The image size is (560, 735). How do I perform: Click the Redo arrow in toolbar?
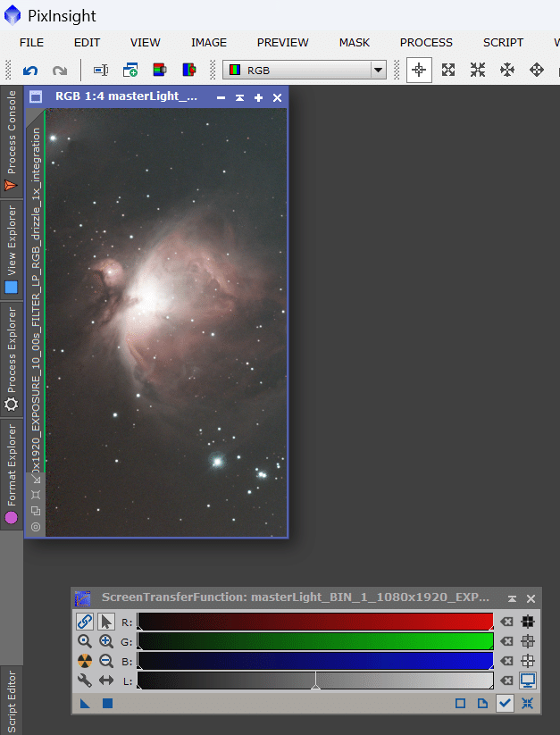[x=60, y=71]
